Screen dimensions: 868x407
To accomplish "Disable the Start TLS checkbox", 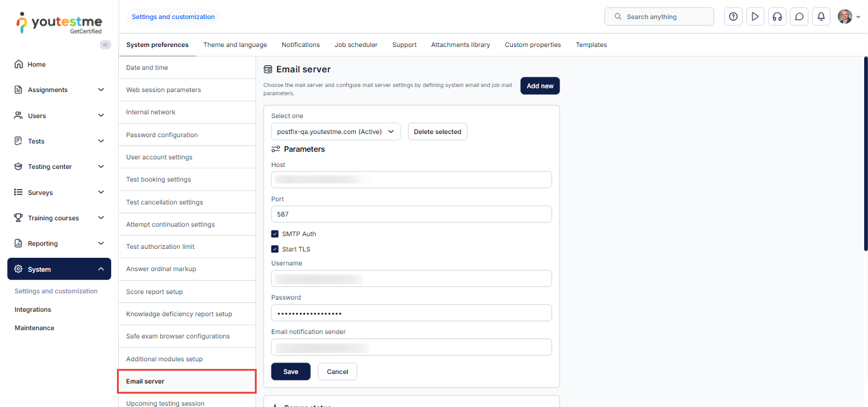I will [x=275, y=249].
